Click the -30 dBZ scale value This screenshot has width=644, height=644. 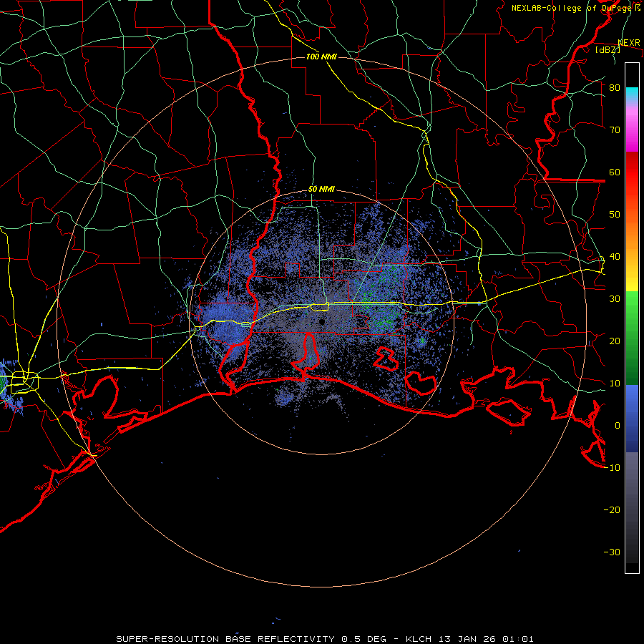[x=612, y=552]
